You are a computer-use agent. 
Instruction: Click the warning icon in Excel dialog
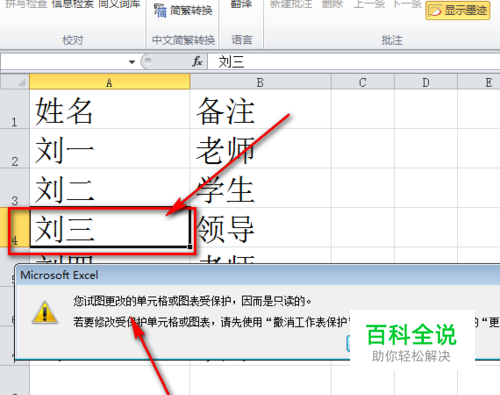pyautogui.click(x=45, y=312)
